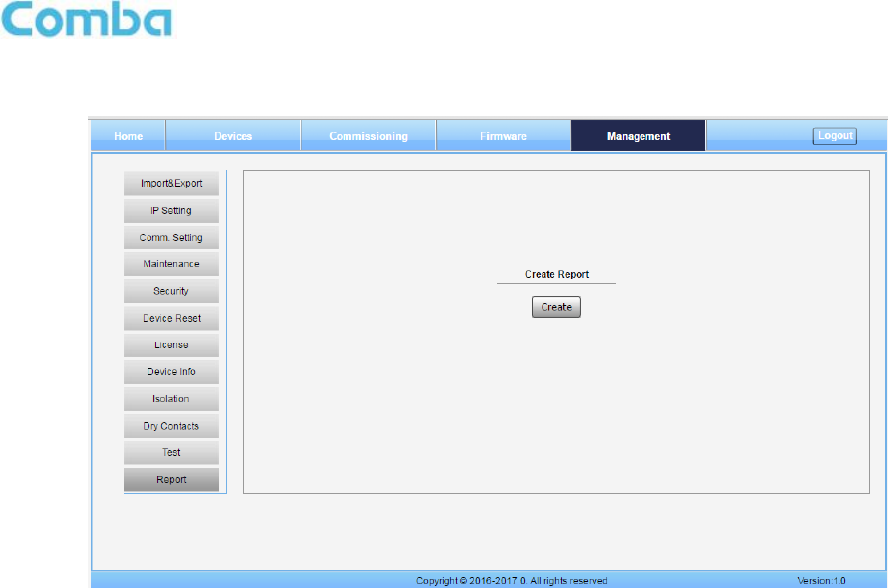Open the Device Info page

tap(171, 371)
